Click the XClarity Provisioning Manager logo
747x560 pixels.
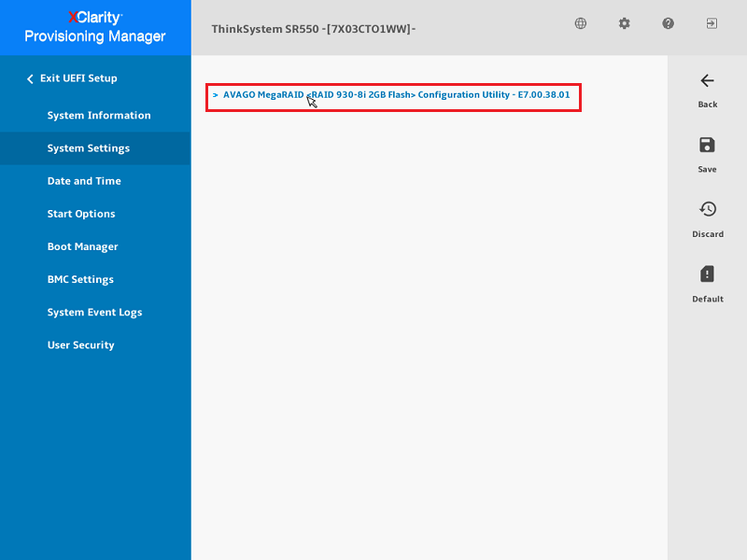[x=95, y=27]
